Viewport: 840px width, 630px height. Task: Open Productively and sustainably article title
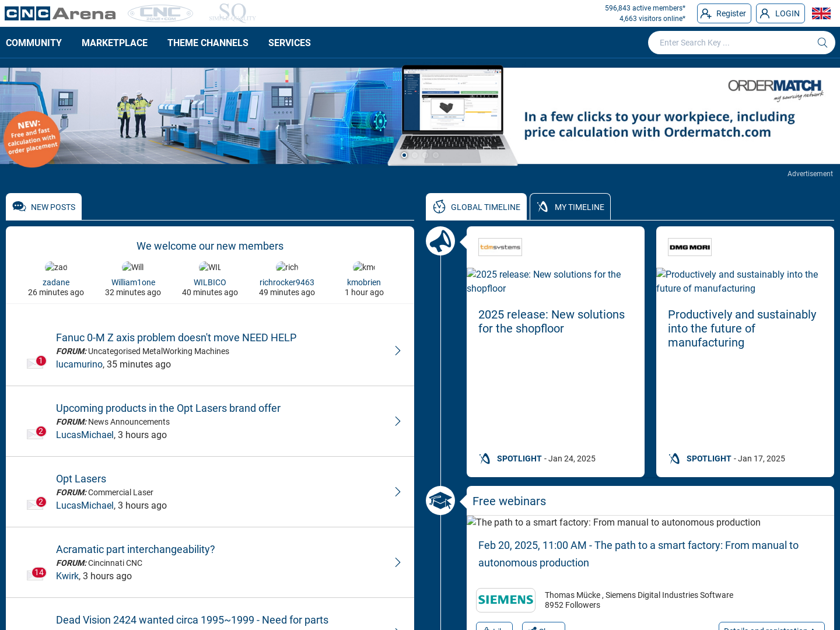742,328
